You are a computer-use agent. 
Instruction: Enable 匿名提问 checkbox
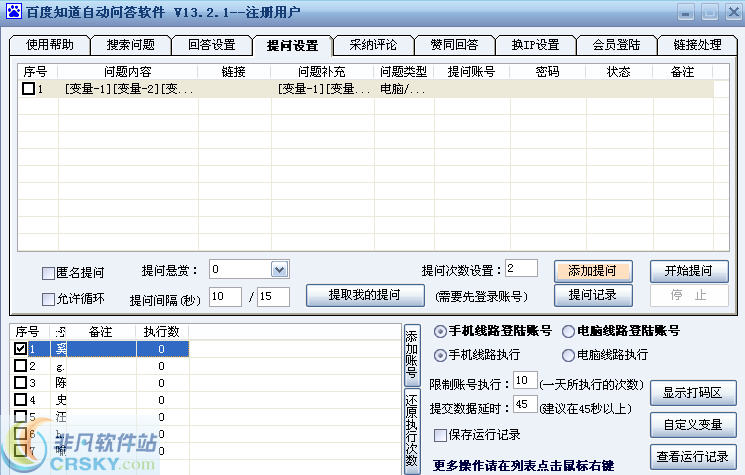[x=48, y=273]
